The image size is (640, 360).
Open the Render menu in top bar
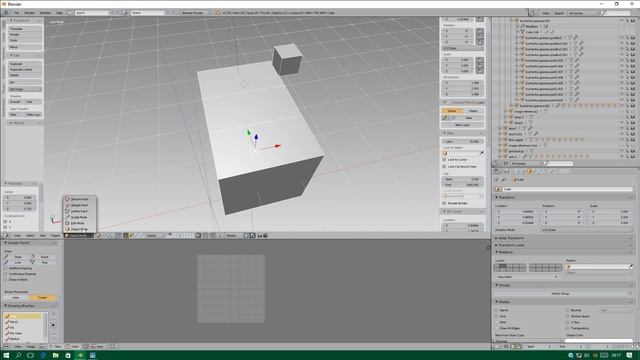tap(29, 13)
